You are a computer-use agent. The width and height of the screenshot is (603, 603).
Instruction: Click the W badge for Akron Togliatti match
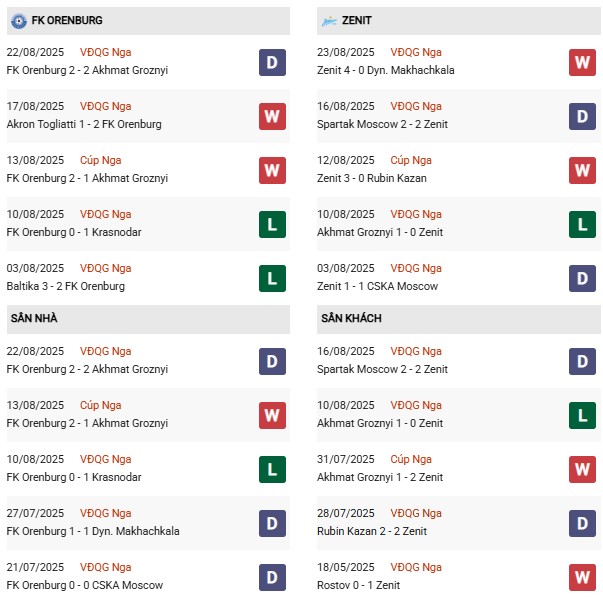point(272,117)
